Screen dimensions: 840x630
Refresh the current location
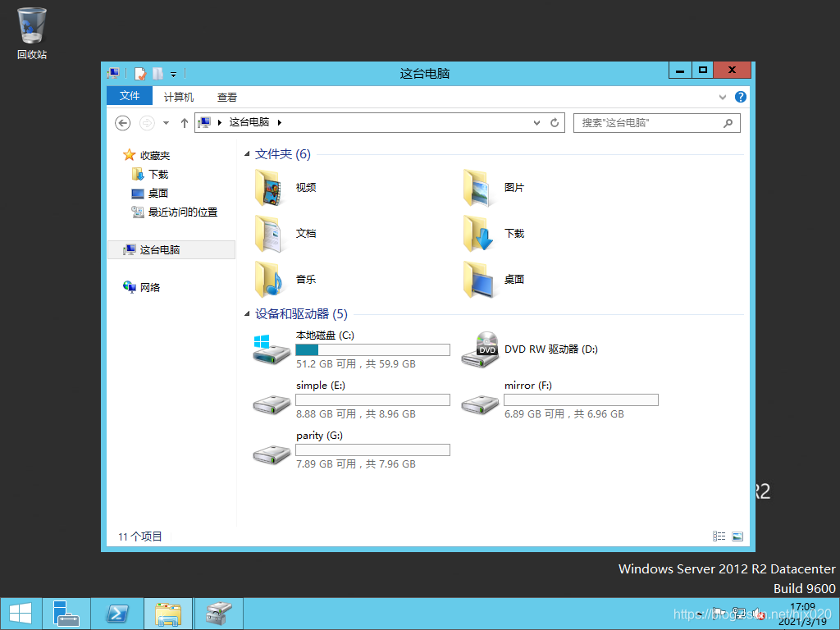click(555, 123)
